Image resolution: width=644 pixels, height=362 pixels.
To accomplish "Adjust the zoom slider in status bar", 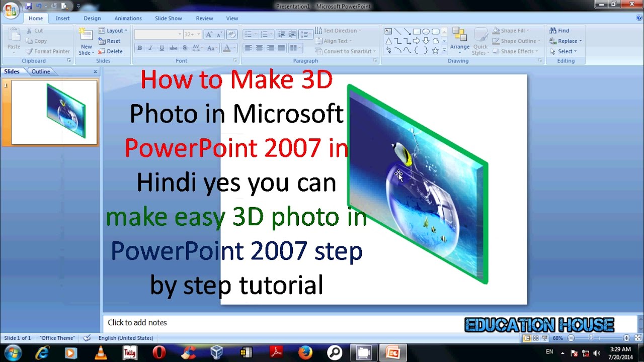I will (591, 338).
